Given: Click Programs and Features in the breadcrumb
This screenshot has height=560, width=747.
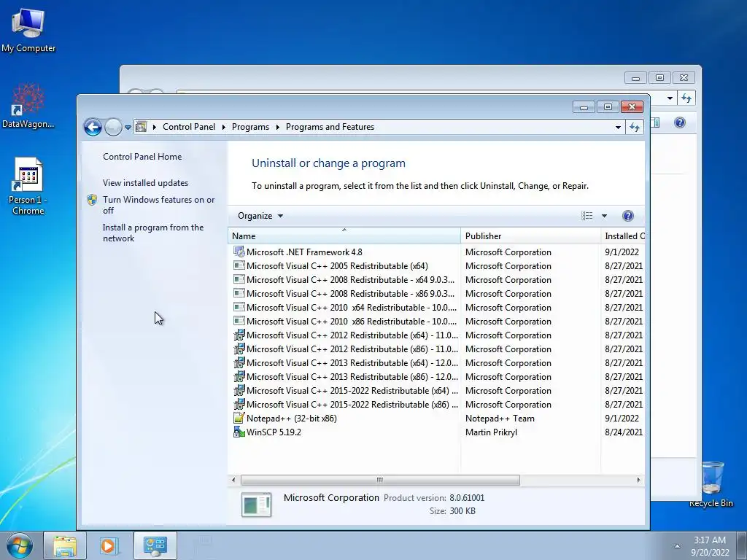Looking at the screenshot, I should pos(330,127).
